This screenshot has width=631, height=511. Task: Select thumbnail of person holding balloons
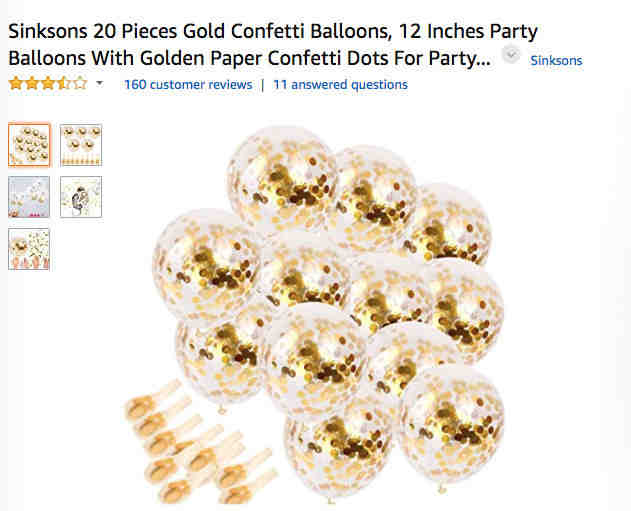click(81, 197)
